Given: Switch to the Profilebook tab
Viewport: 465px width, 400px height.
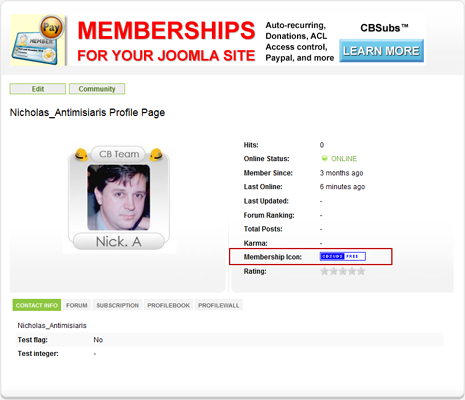Looking at the screenshot, I should pyautogui.click(x=168, y=305).
